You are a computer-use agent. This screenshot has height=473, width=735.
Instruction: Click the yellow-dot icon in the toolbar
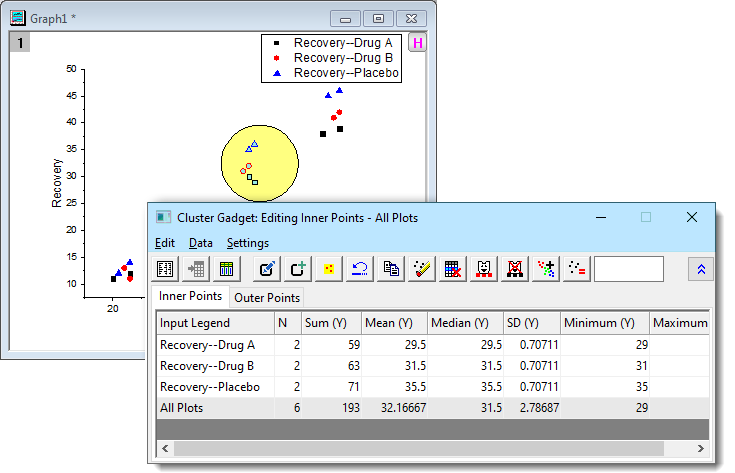click(329, 269)
